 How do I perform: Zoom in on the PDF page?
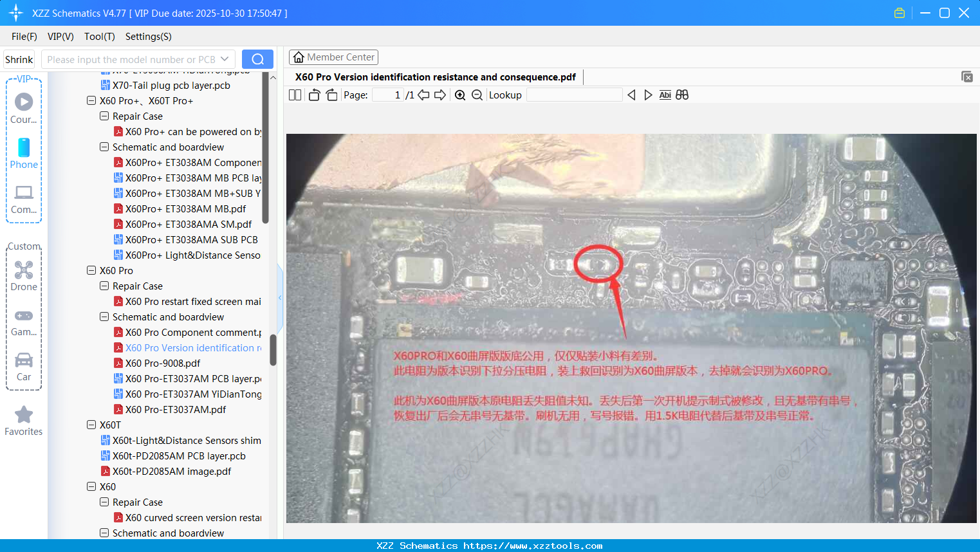pos(460,95)
